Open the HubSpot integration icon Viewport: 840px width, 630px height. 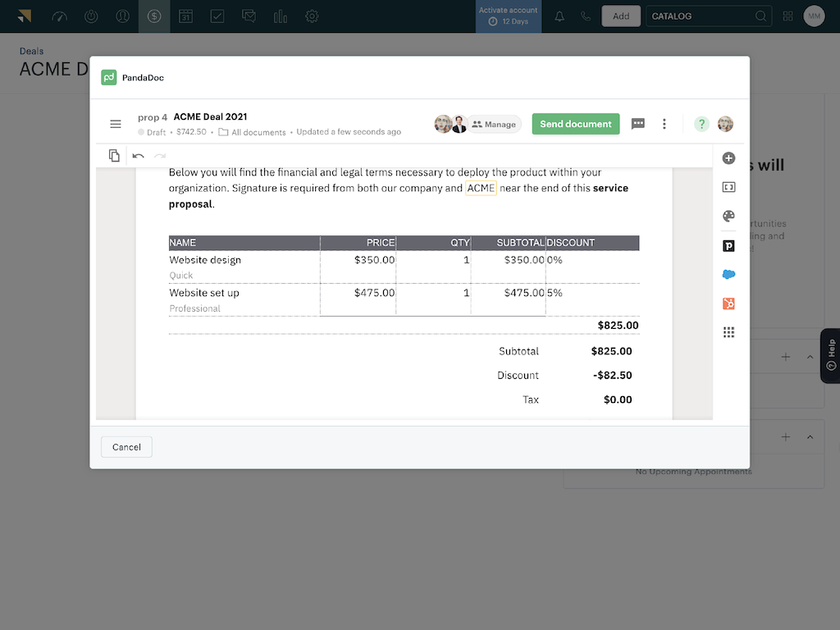(x=728, y=304)
